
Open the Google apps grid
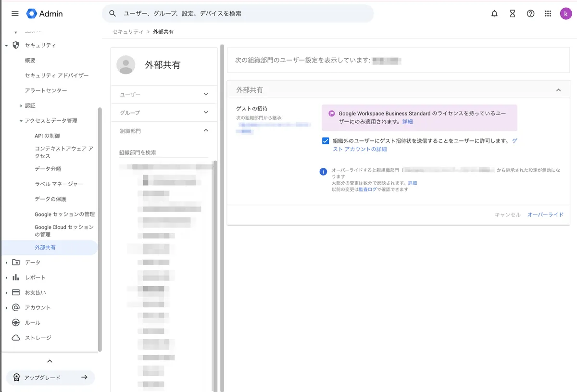(x=548, y=13)
